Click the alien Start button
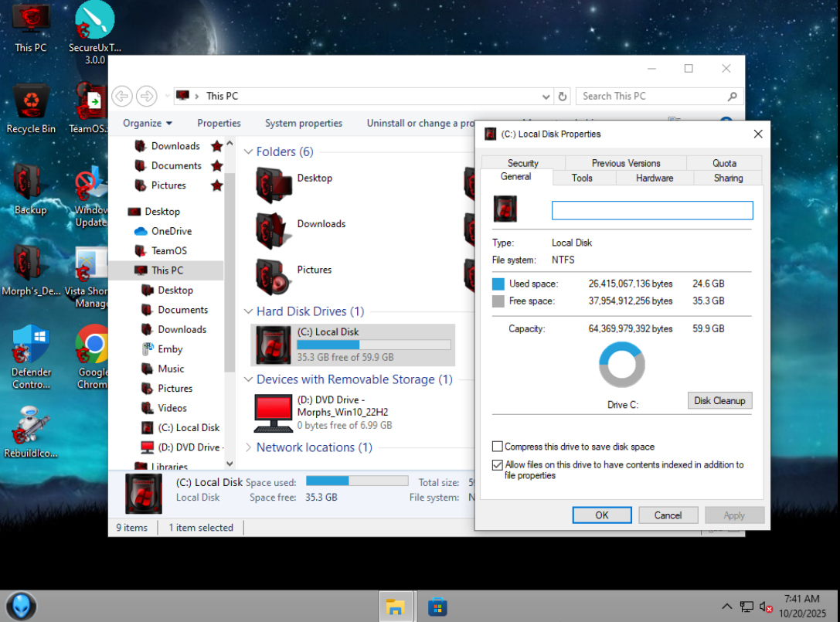This screenshot has width=840, height=622. [22, 606]
